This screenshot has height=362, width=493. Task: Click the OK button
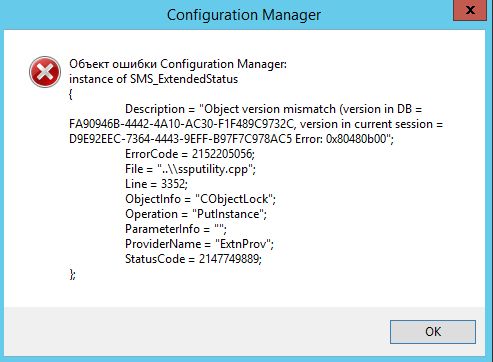point(433,332)
